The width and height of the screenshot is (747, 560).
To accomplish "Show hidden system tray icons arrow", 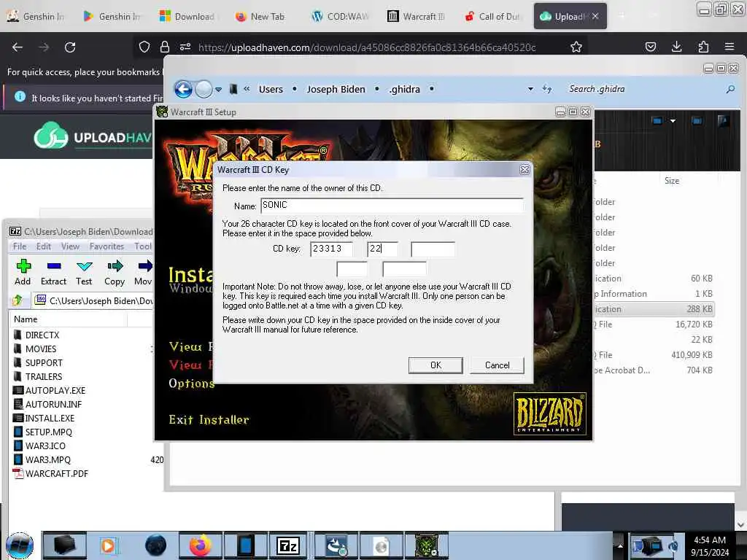I will (620, 545).
